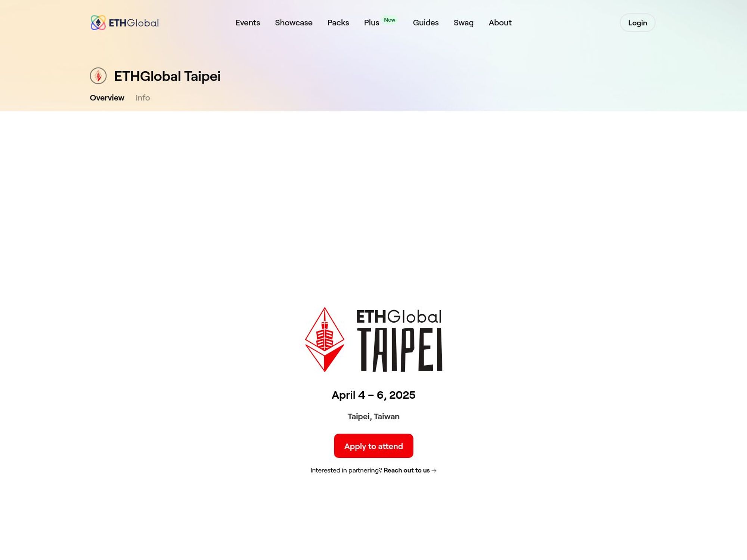The width and height of the screenshot is (747, 560).
Task: Click the Reach out to us arrow icon
Action: click(434, 470)
